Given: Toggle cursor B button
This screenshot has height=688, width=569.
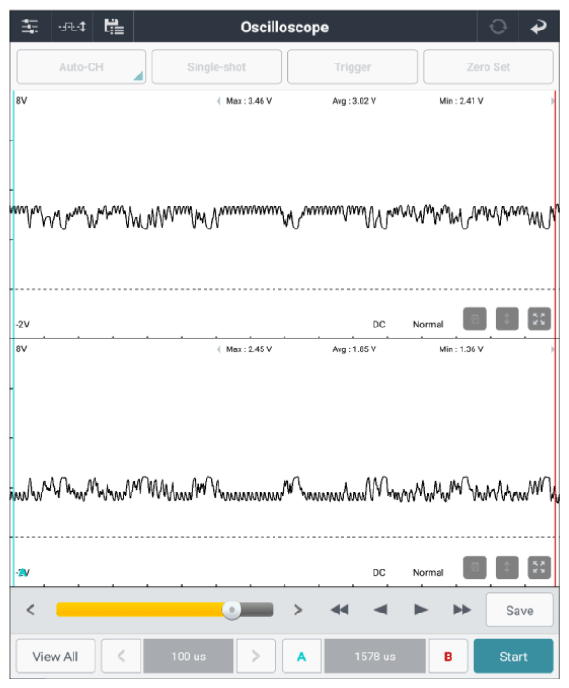Looking at the screenshot, I should (x=448, y=656).
